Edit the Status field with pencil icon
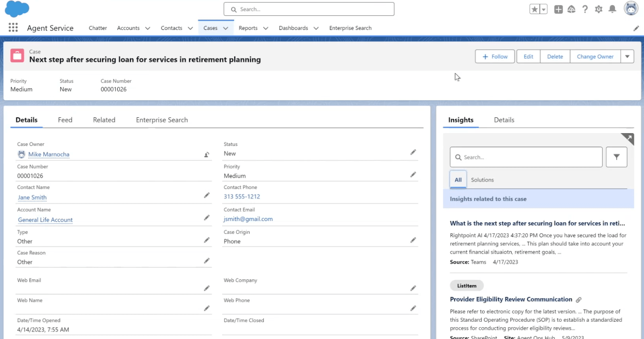644x339 pixels. 413,152
